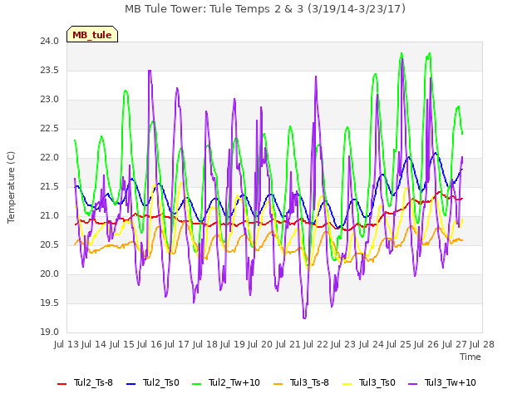This screenshot has height=399, width=532.
Task: Click the Jul 16 x-axis tick label
Action: (x=150, y=344)
